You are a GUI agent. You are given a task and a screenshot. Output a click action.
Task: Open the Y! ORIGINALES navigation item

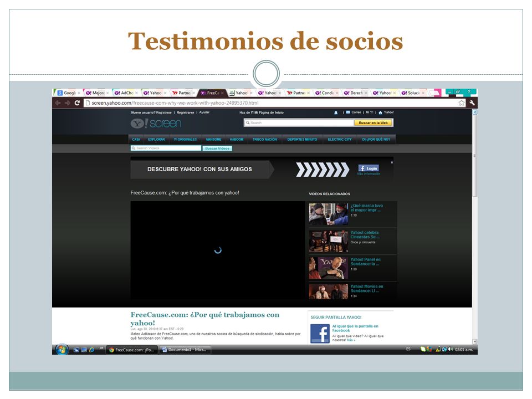click(x=185, y=140)
